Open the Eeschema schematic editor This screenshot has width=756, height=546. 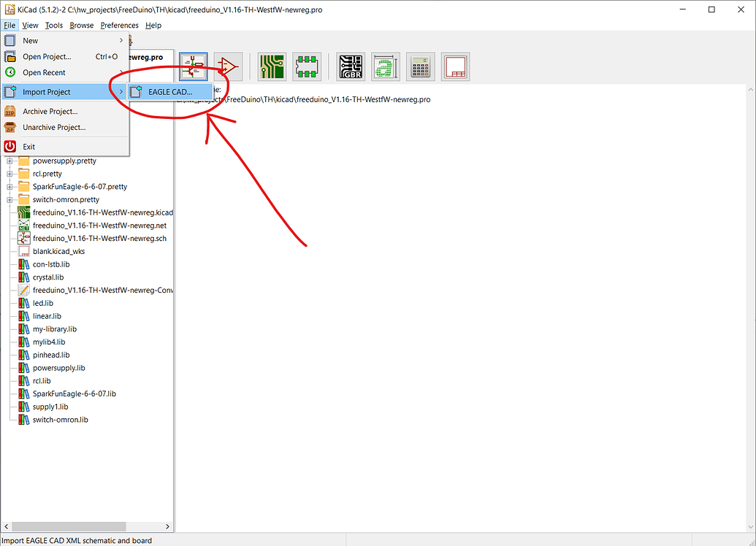click(x=193, y=66)
